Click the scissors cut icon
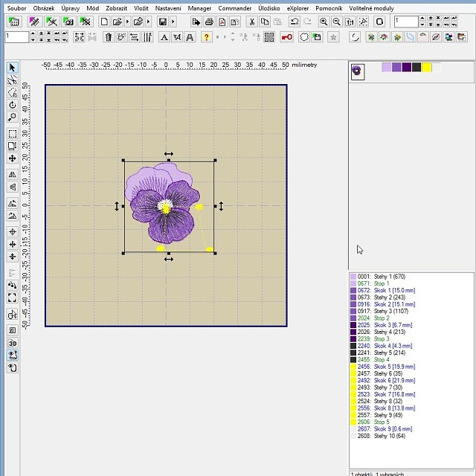476x476 pixels. tap(252, 22)
